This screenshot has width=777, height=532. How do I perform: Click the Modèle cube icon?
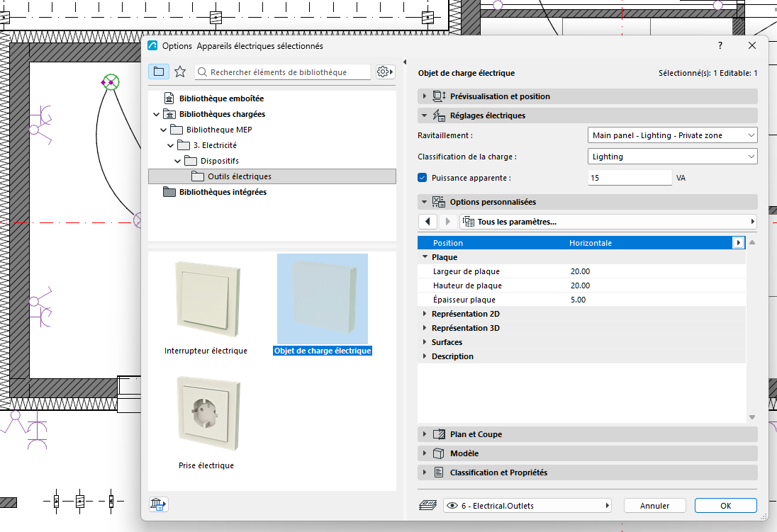[x=439, y=453]
